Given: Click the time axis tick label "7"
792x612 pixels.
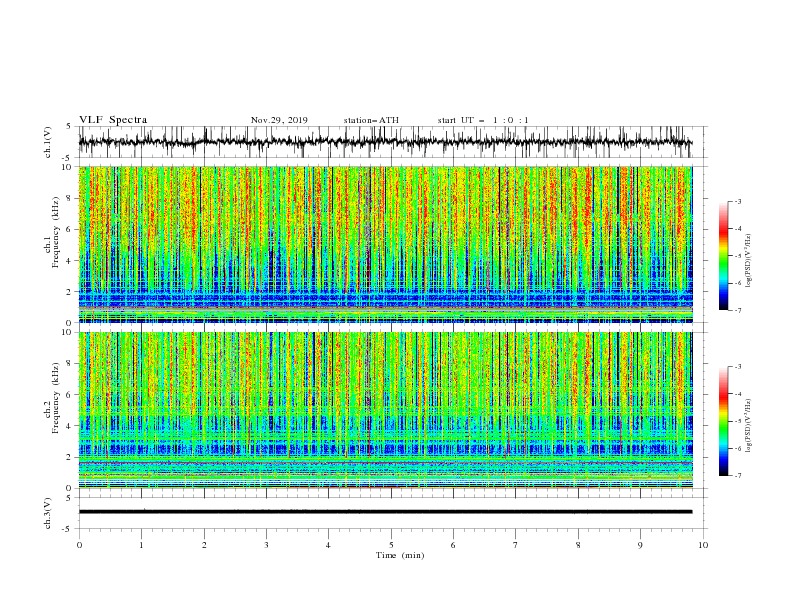Looking at the screenshot, I should (516, 545).
